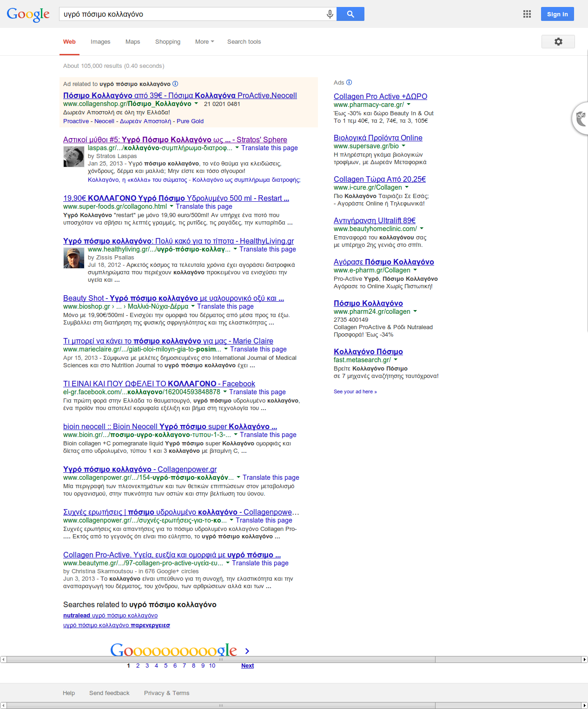Screen dimensions: 588x709
Task: Open Help footer link
Action: point(69,693)
